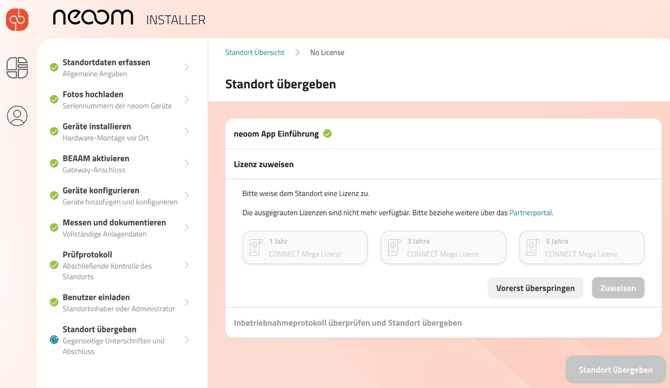Click license icon in 3 Jahre card
The width and height of the screenshot is (670, 388).
coord(394,247)
